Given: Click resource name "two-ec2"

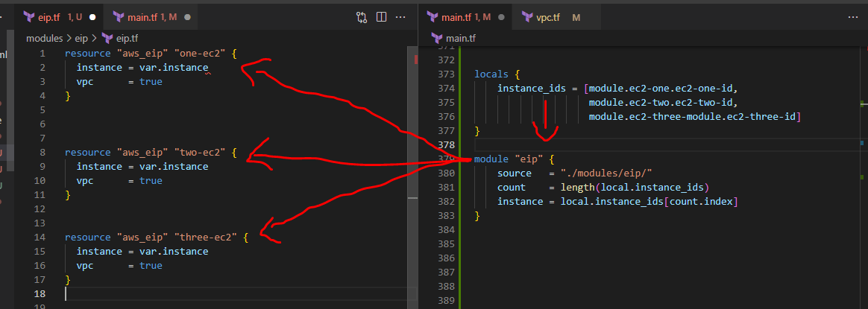Looking at the screenshot, I should [200, 153].
